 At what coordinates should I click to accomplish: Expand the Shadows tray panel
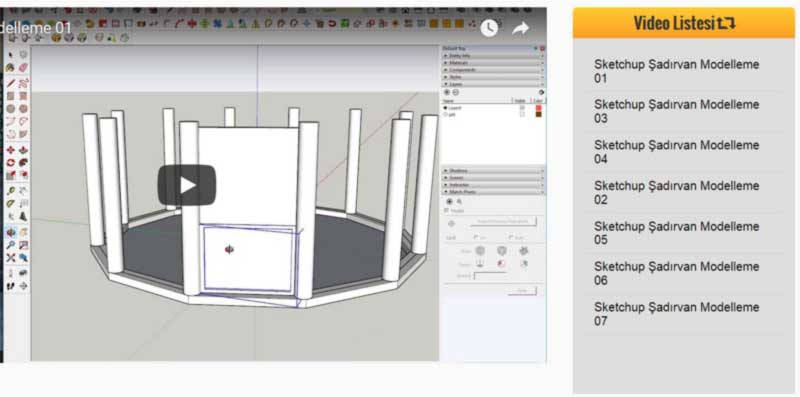pos(493,171)
